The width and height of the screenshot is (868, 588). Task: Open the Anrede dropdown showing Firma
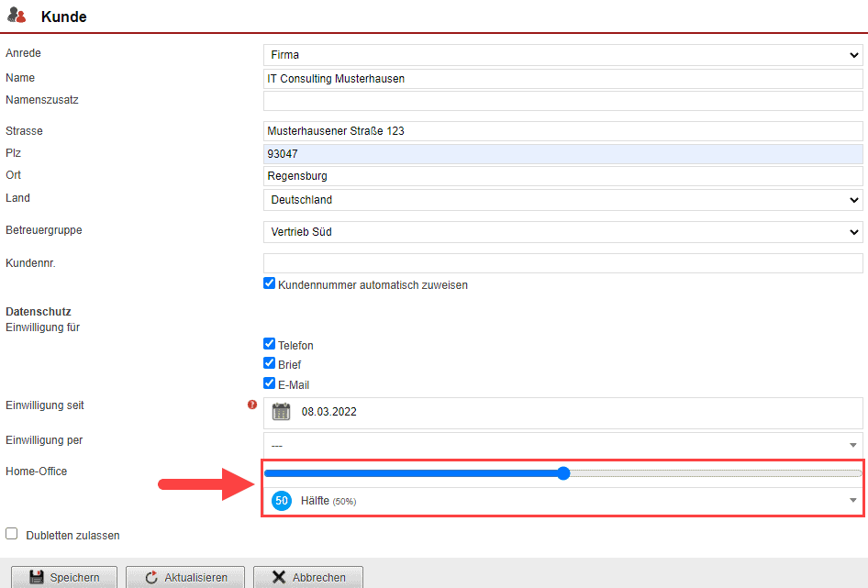tap(562, 55)
